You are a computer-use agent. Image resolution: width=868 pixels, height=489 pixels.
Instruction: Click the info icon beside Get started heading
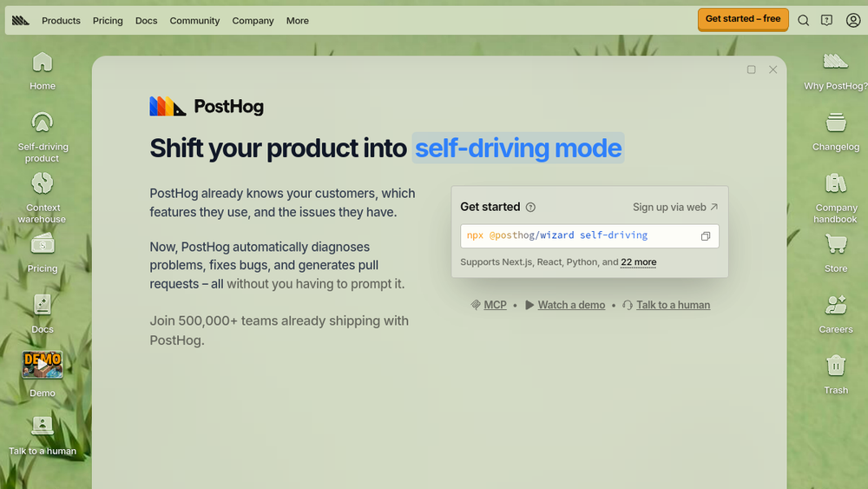pos(530,207)
